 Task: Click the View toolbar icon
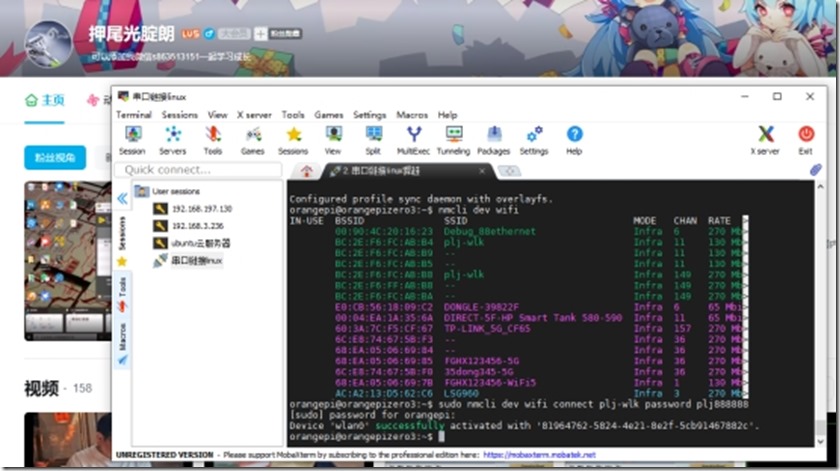click(x=333, y=140)
